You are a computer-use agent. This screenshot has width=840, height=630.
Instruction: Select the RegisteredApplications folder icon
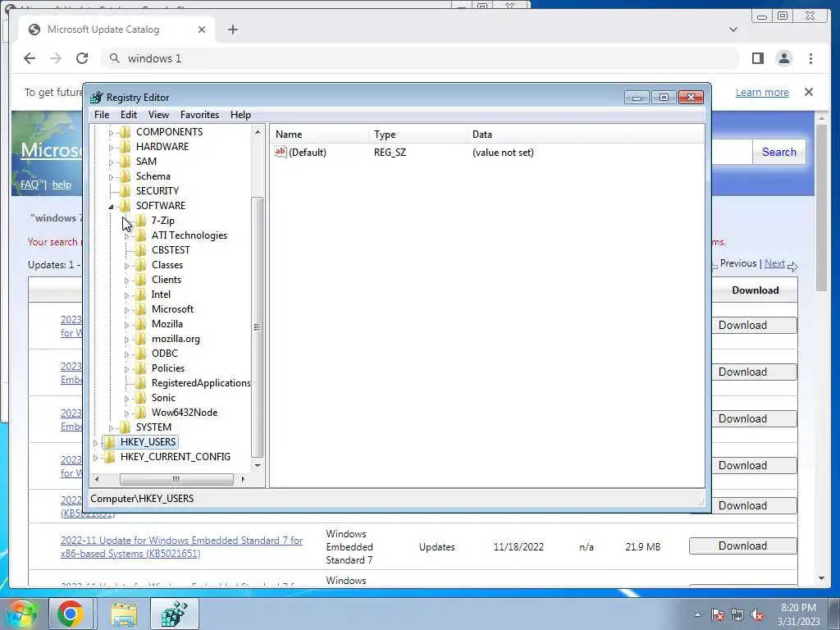point(140,382)
